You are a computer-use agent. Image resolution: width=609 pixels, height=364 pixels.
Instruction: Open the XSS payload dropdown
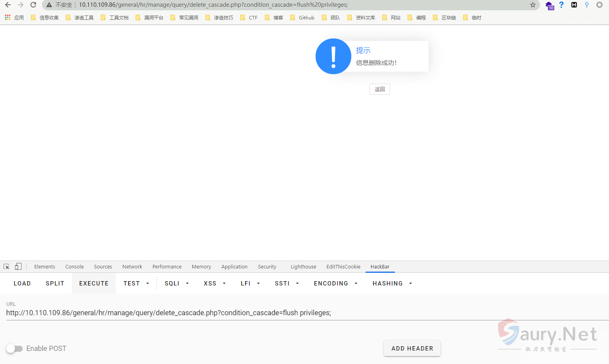pos(214,284)
